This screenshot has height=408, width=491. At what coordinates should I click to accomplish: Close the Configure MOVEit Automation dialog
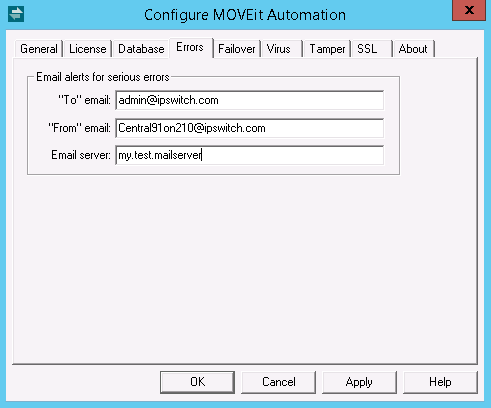coord(469,10)
